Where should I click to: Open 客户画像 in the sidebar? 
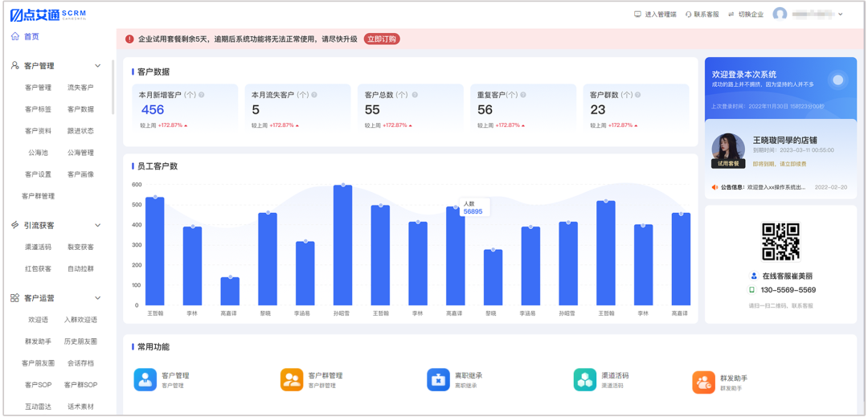tap(81, 174)
